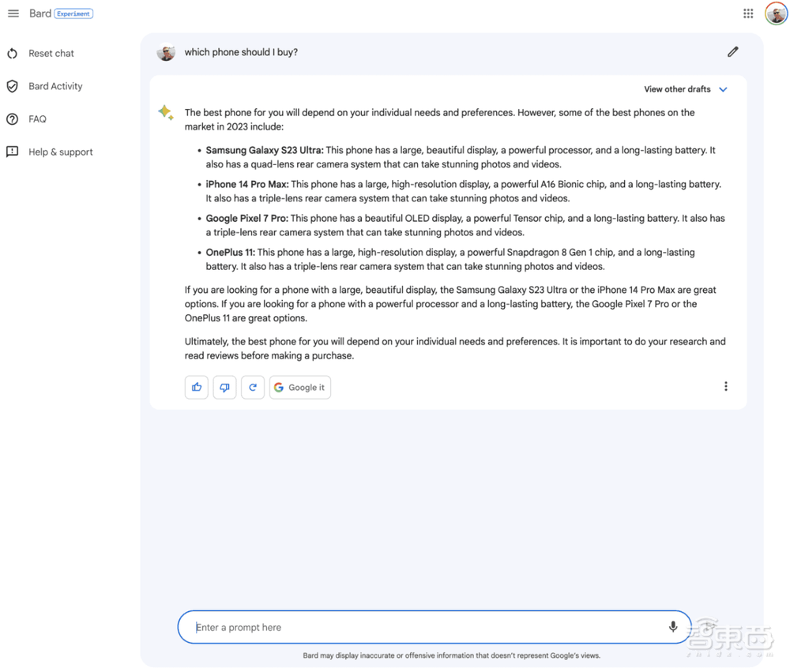Click the Bard logo title
Viewport: 790px width, 672px height.
40,13
